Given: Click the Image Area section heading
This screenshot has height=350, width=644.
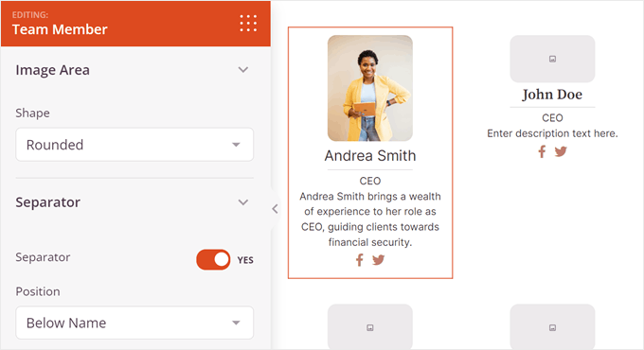Looking at the screenshot, I should [x=53, y=70].
